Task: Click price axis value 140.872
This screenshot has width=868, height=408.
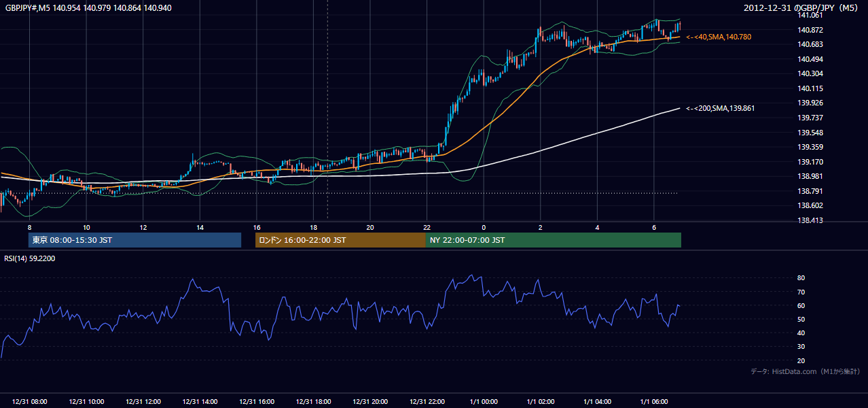Action: click(810, 30)
